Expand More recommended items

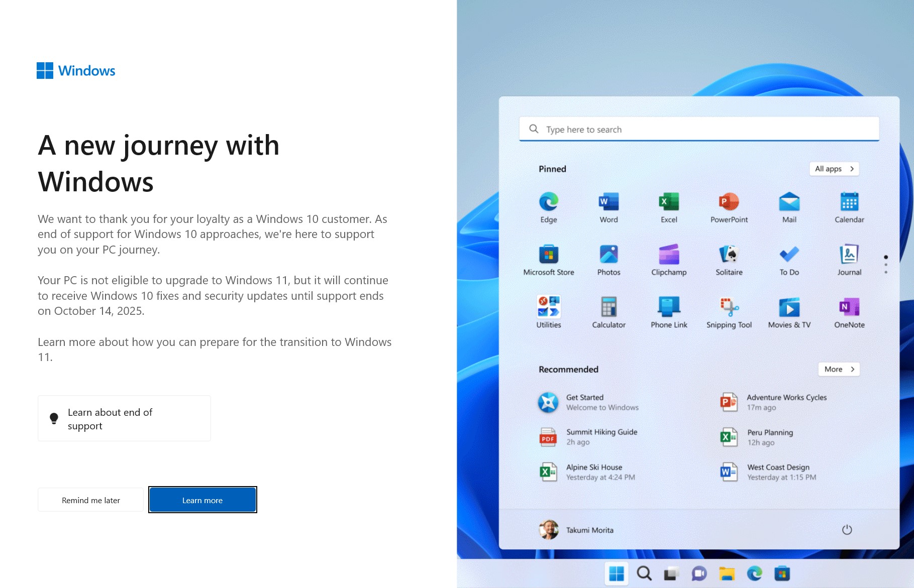(x=839, y=369)
